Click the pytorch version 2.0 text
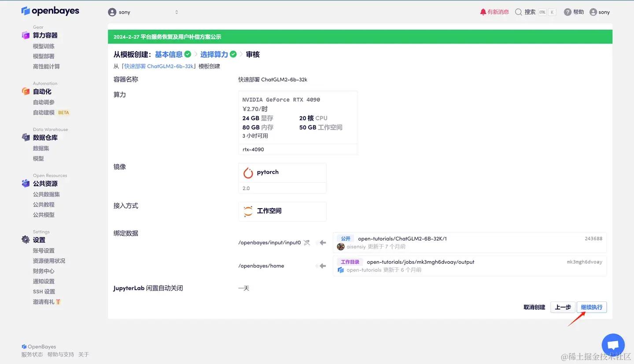Viewport: 634px width, 364px height. [x=246, y=188]
